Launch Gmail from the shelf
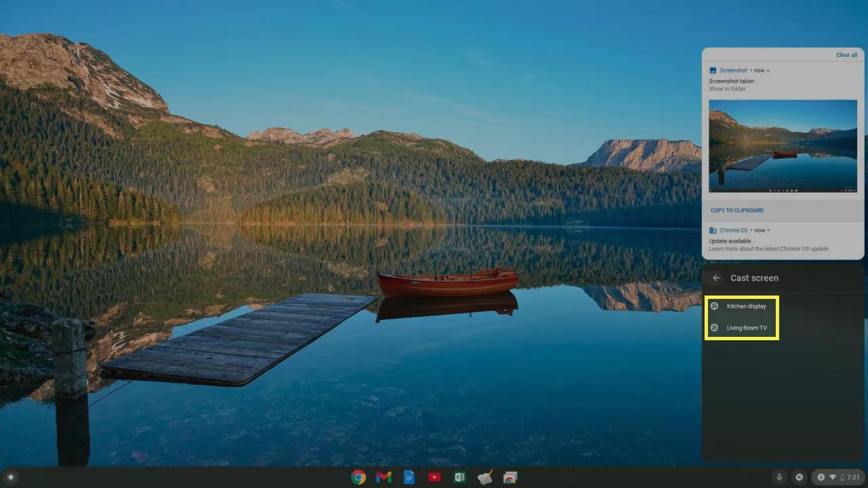The width and height of the screenshot is (868, 488). coord(384,477)
